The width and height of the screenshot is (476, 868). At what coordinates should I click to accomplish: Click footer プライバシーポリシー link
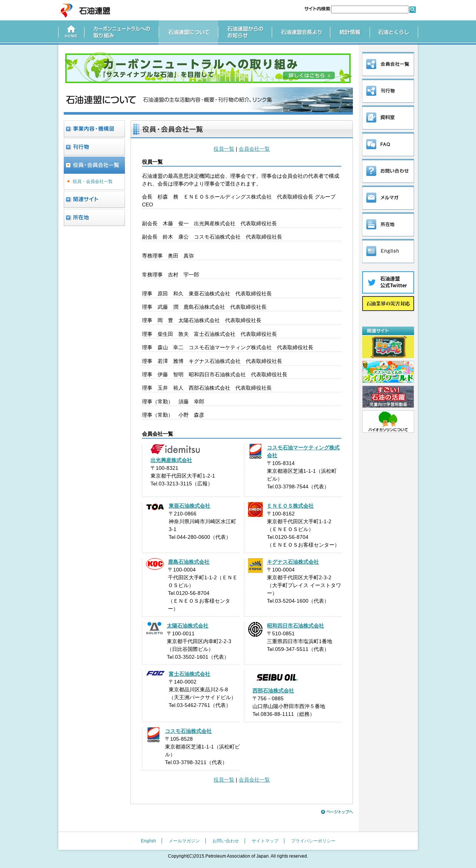[313, 841]
